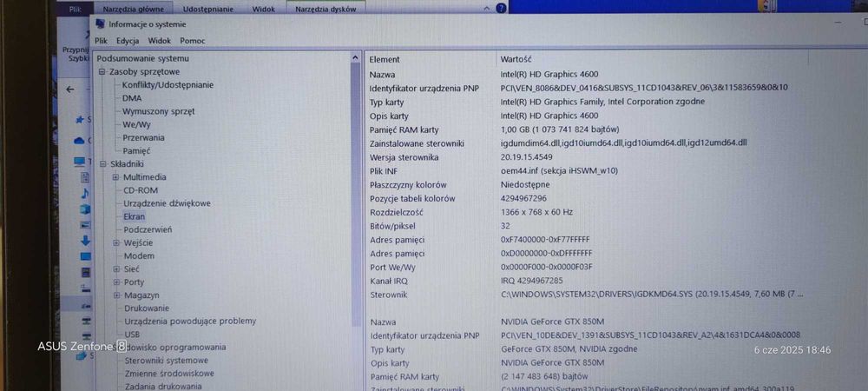868x391 pixels.
Task: Expand the Multimedia node
Action: pyautogui.click(x=115, y=177)
